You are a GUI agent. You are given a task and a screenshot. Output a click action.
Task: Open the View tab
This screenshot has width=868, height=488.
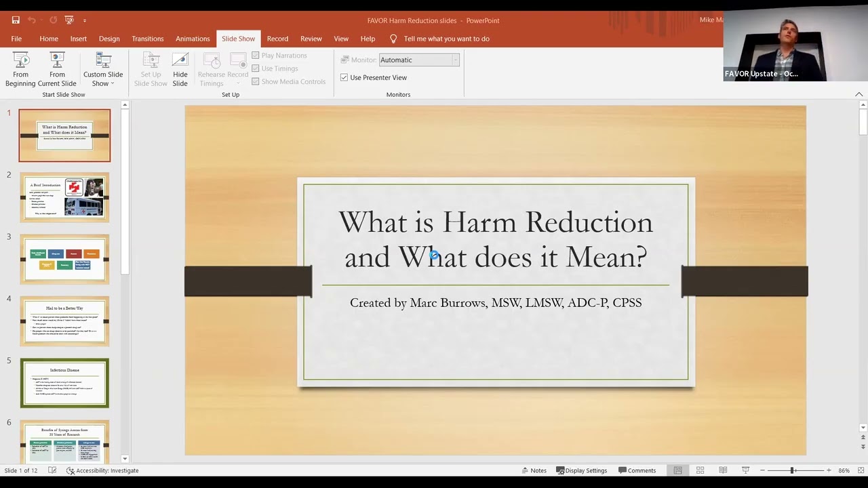click(x=341, y=39)
